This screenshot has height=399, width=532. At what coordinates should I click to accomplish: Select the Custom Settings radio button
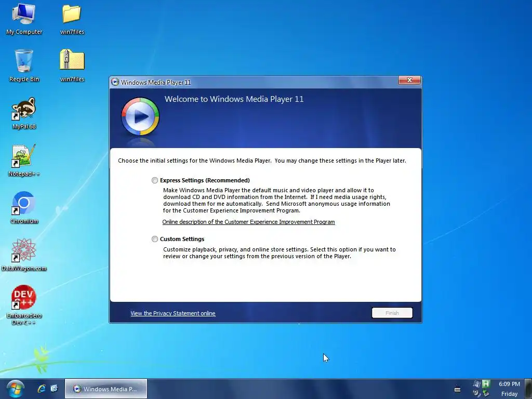(155, 239)
